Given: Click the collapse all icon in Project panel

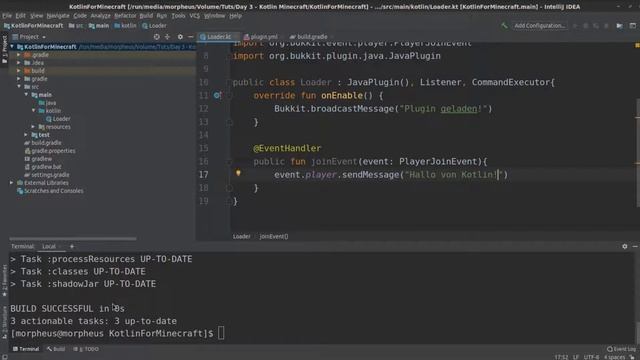Looking at the screenshot, I should (167, 37).
